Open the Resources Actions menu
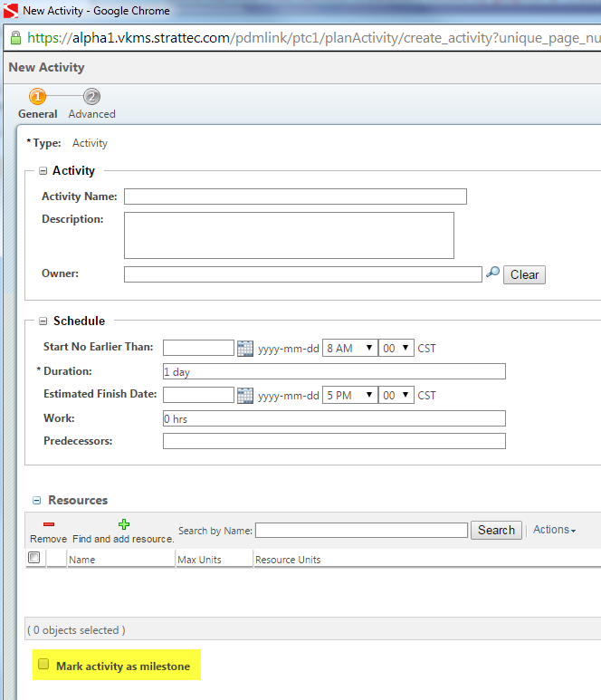 point(554,530)
